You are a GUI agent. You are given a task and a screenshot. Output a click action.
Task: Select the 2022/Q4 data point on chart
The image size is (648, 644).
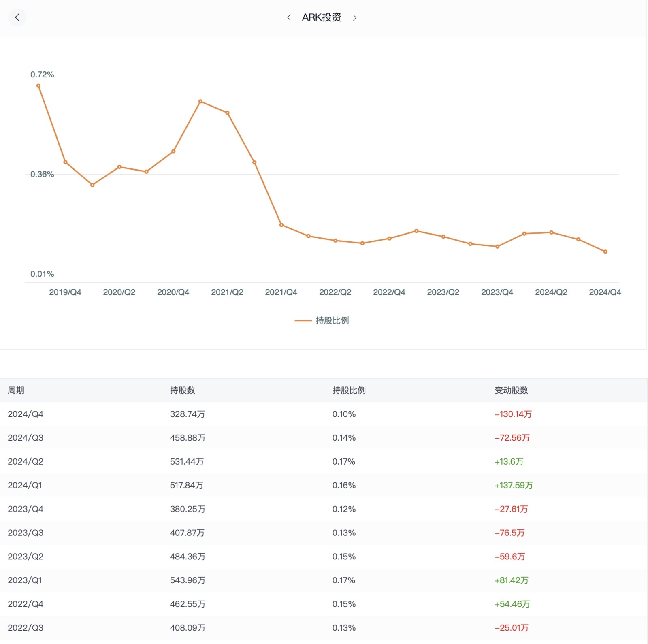389,239
